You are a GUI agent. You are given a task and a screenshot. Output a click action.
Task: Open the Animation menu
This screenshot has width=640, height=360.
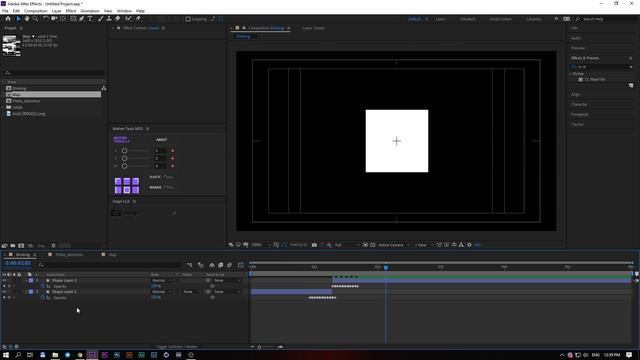point(90,11)
